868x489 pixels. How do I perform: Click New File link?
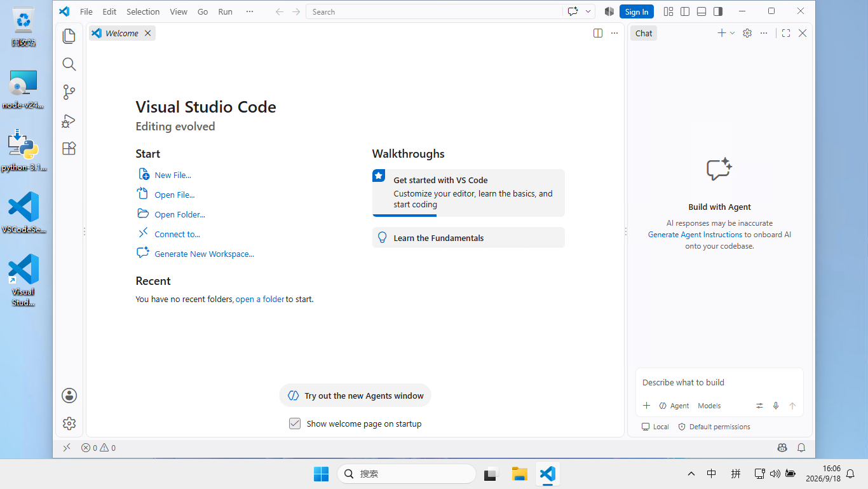[173, 175]
